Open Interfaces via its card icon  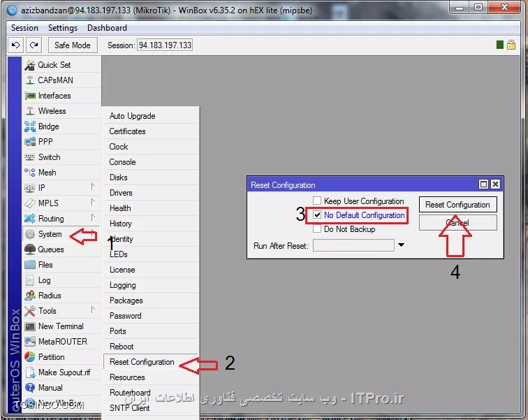pos(30,96)
